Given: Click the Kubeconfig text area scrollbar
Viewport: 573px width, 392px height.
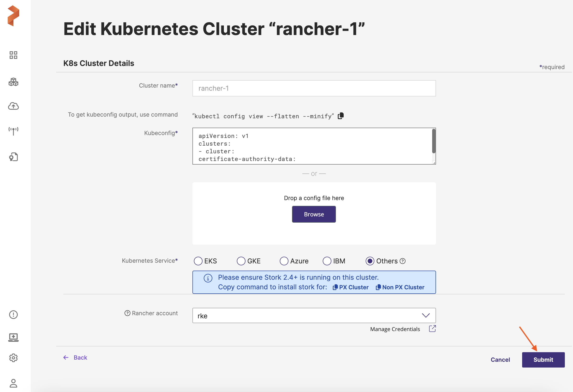Looking at the screenshot, I should pyautogui.click(x=433, y=141).
